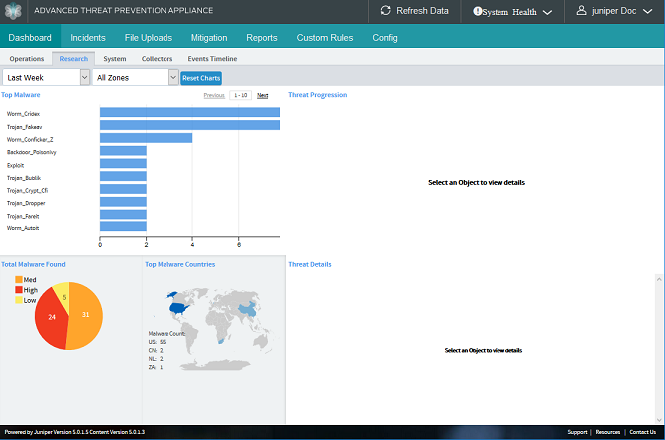665x440 pixels.
Task: Click the Refresh Data circular arrow icon
Action: (387, 11)
